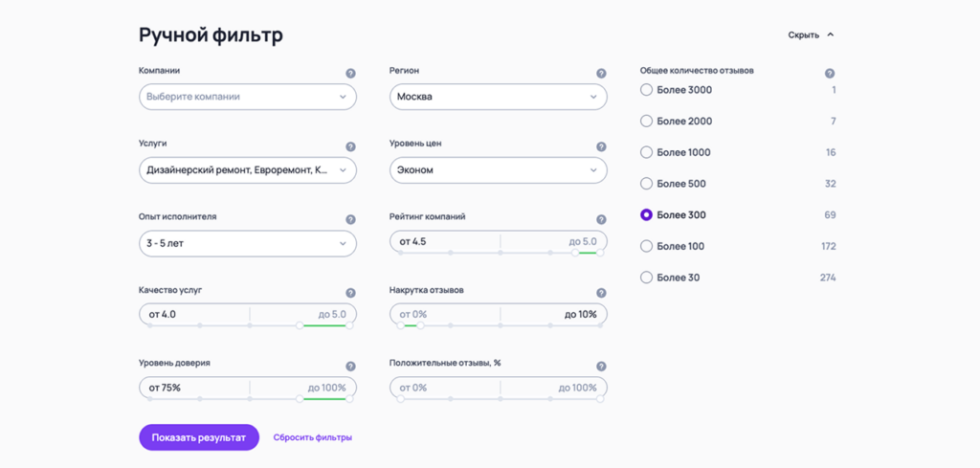Click help icon for Накрутка отзывов
This screenshot has width=980, height=468.
[x=601, y=293]
